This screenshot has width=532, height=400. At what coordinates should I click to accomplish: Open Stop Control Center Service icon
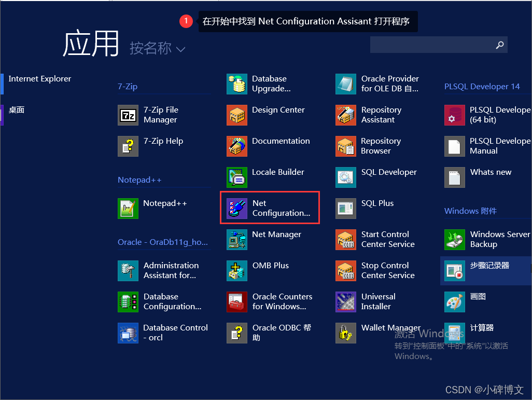[x=346, y=271]
